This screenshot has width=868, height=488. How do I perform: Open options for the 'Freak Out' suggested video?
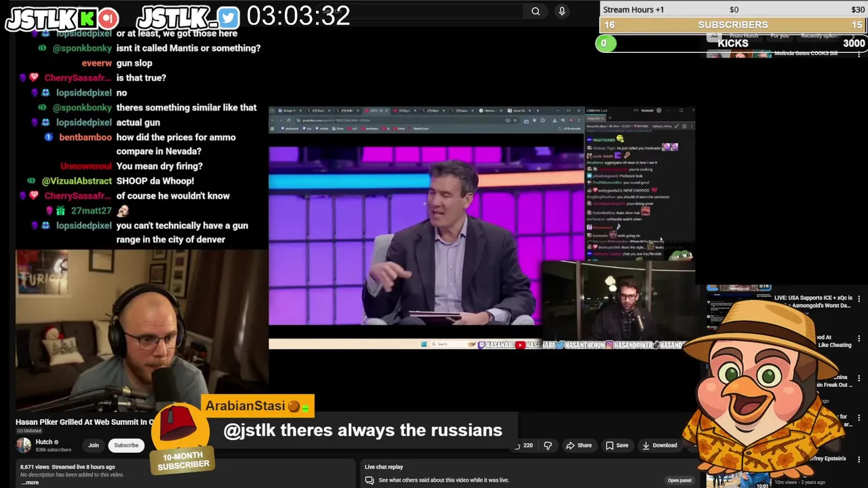coord(859,378)
